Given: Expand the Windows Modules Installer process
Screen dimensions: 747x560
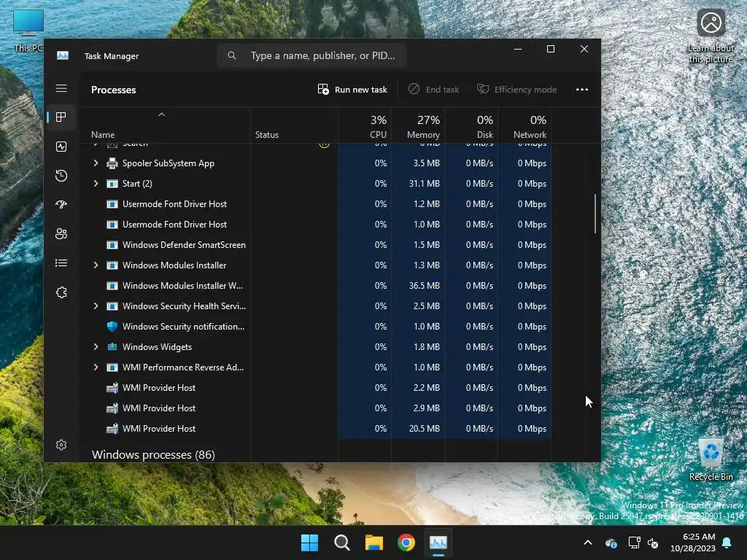Looking at the screenshot, I should pyautogui.click(x=96, y=265).
